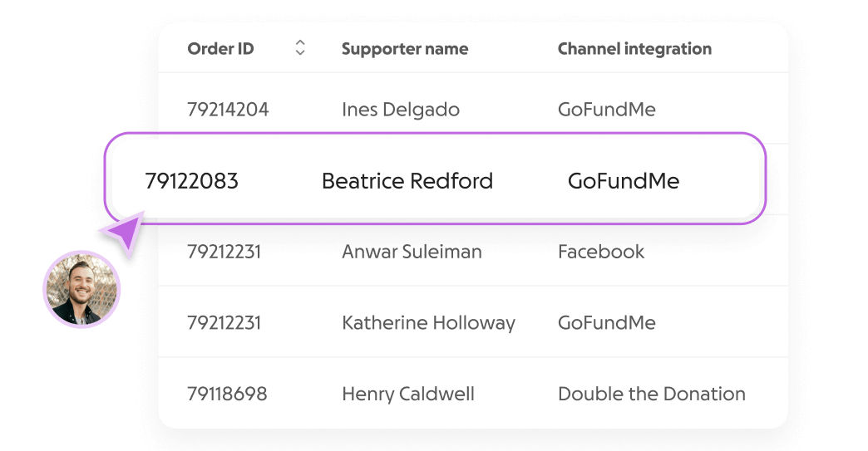Select supporter Henry Caldwell

point(408,394)
